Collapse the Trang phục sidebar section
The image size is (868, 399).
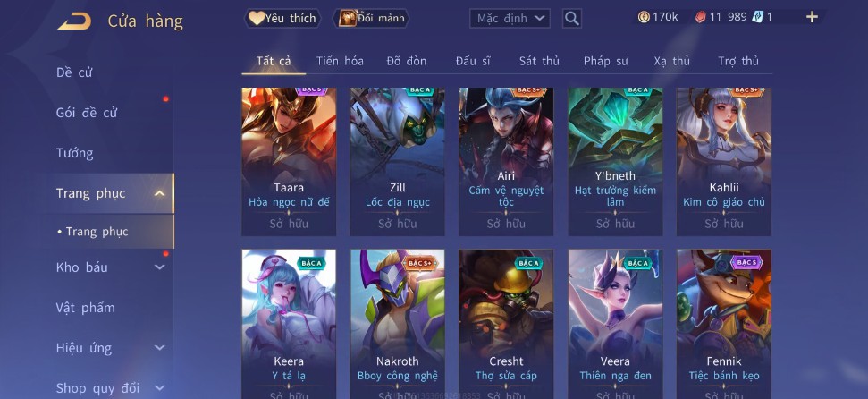coord(159,193)
